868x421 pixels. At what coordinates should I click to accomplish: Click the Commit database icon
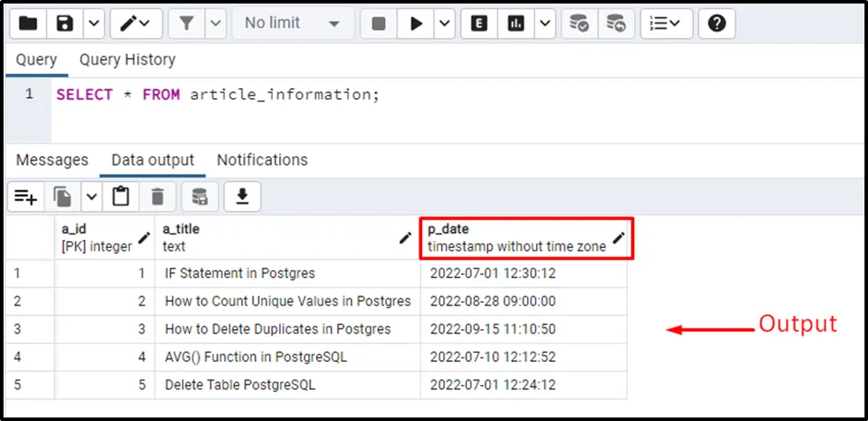point(579,24)
